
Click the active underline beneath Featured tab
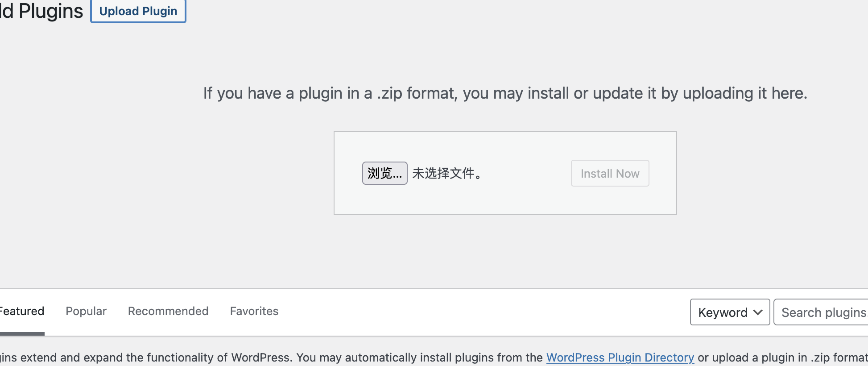(22, 334)
